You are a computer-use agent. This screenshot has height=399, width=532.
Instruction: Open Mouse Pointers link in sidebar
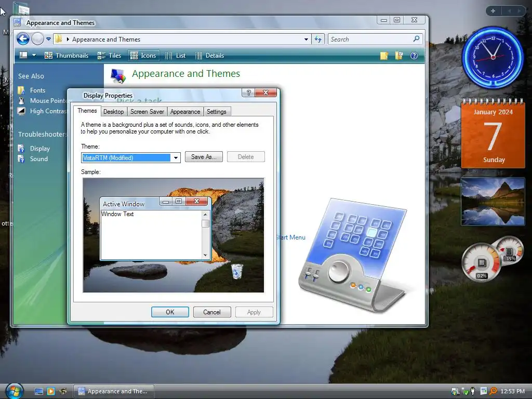(x=48, y=101)
